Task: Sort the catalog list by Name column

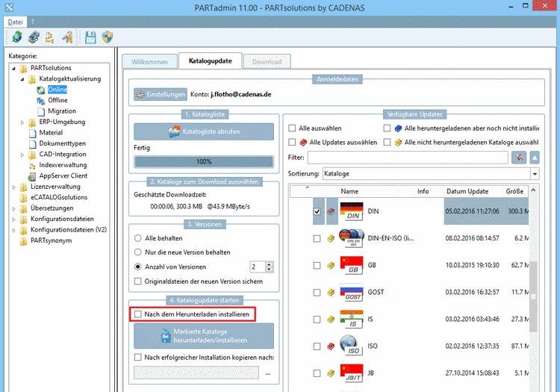Action: pyautogui.click(x=349, y=191)
